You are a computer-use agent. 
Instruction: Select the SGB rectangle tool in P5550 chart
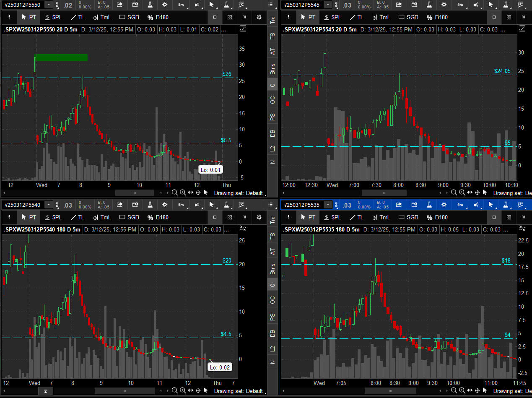[x=129, y=17]
